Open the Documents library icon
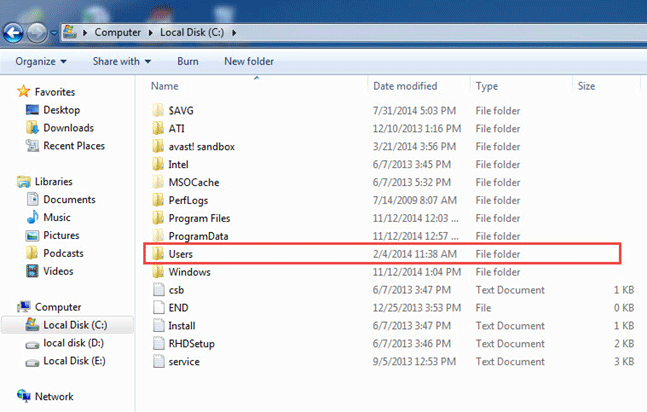Viewport: 647px width, 412px height. point(32,199)
